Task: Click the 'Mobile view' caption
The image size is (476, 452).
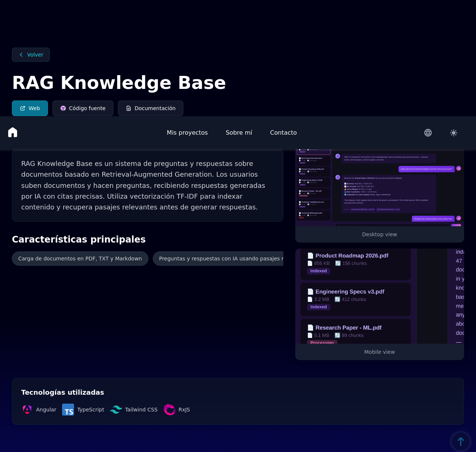Action: click(x=380, y=352)
